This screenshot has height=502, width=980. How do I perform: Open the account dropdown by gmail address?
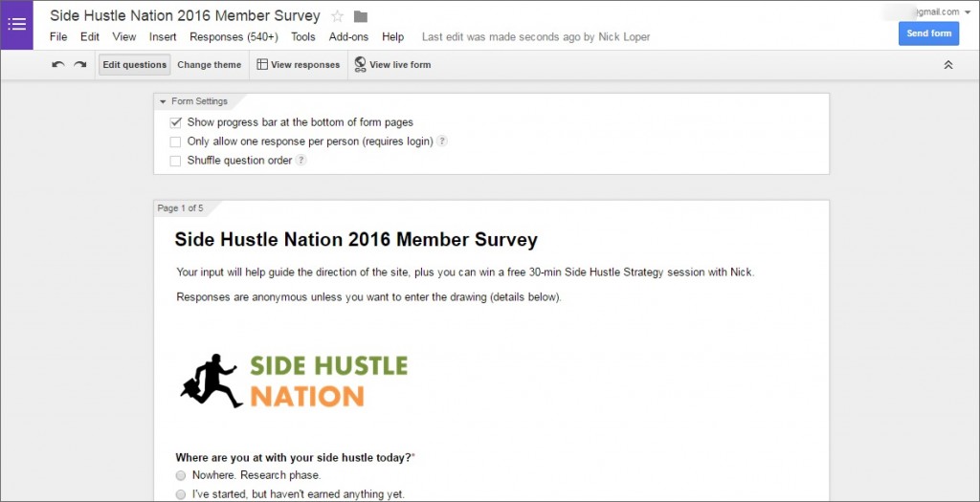(968, 11)
